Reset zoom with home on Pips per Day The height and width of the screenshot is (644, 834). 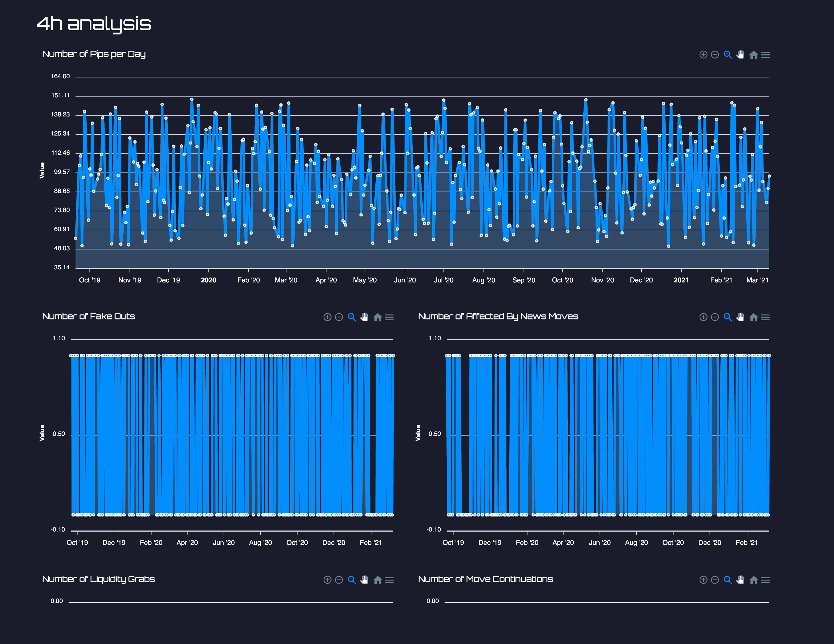tap(753, 55)
